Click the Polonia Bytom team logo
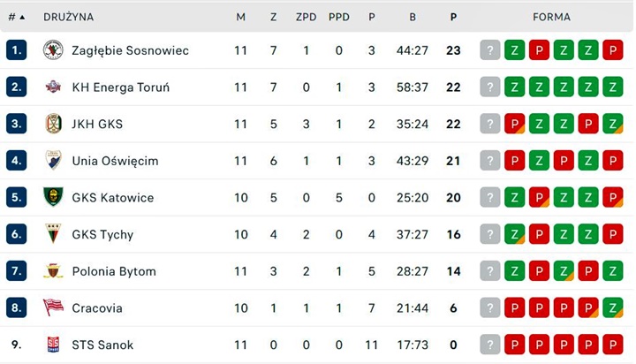The height and width of the screenshot is (364, 636). 53,271
